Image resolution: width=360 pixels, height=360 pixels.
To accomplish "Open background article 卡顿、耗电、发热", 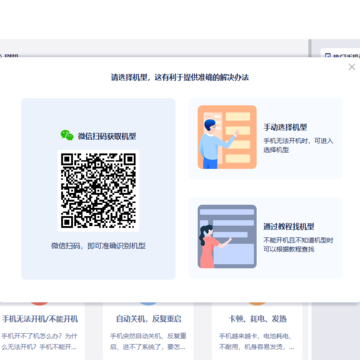I will point(257,319).
